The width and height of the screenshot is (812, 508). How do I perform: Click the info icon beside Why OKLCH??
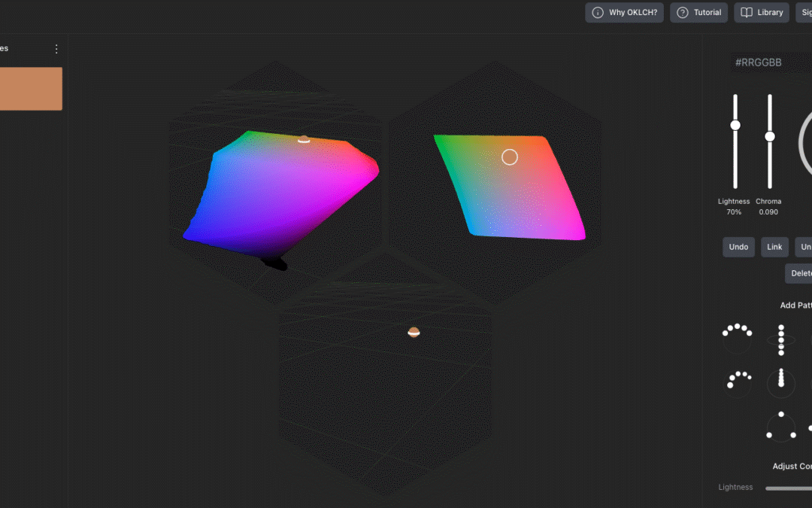point(597,12)
